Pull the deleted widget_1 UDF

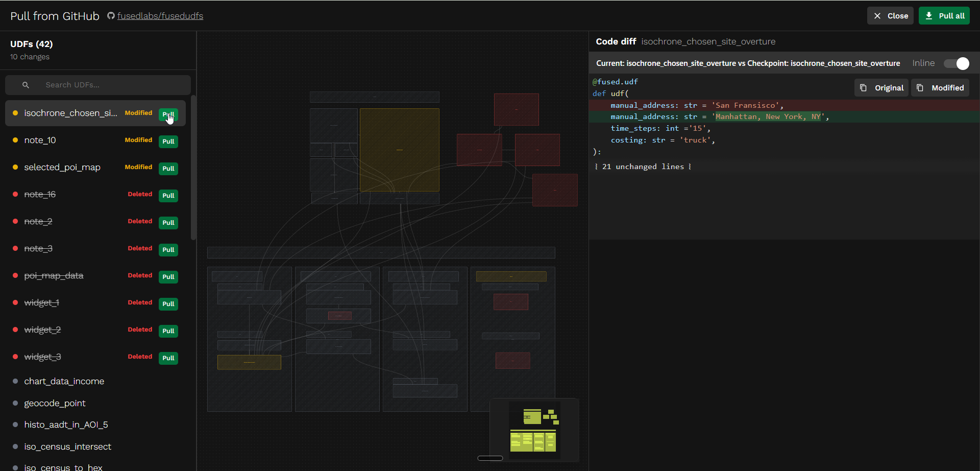[x=168, y=304]
